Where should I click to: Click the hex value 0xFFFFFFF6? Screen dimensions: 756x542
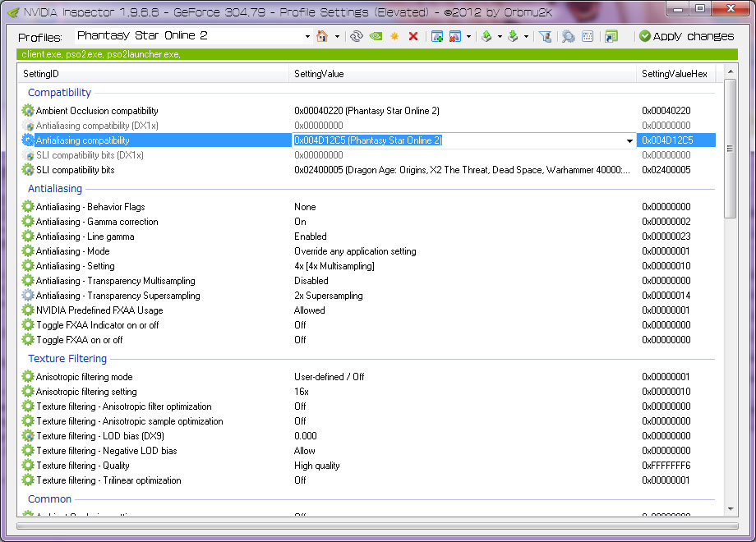point(666,466)
